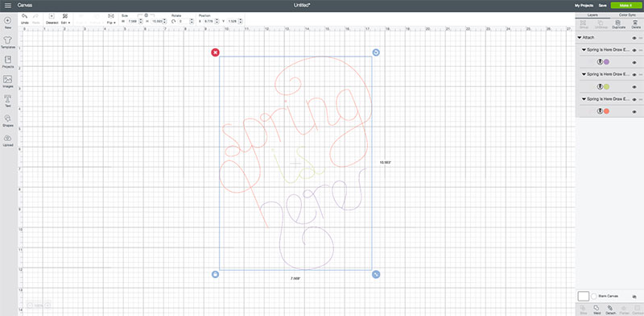Open the Edit dropdown

[65, 19]
